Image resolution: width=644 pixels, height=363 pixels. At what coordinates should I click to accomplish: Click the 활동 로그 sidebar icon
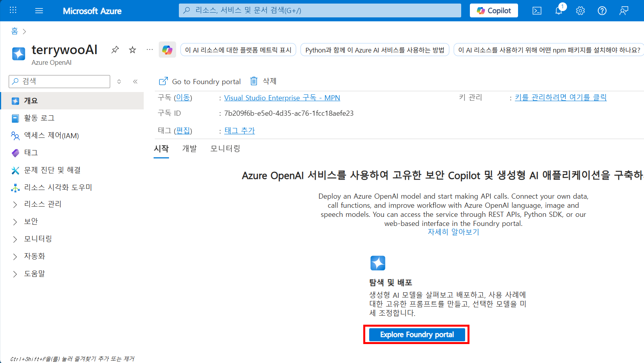[x=15, y=118]
